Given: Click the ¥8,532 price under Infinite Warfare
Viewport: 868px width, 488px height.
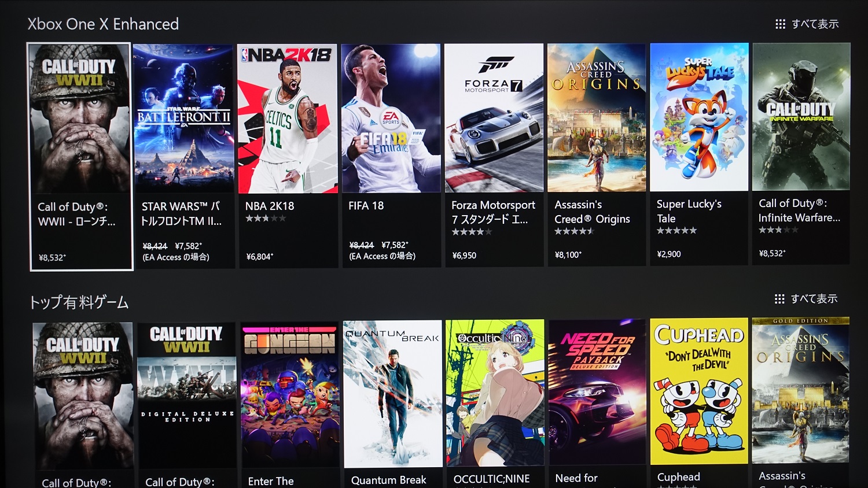Looking at the screenshot, I should pyautogui.click(x=773, y=253).
